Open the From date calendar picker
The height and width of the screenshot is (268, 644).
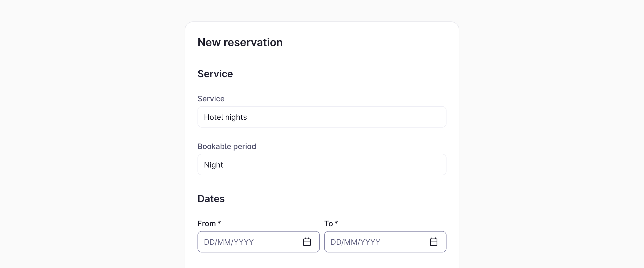point(307,242)
